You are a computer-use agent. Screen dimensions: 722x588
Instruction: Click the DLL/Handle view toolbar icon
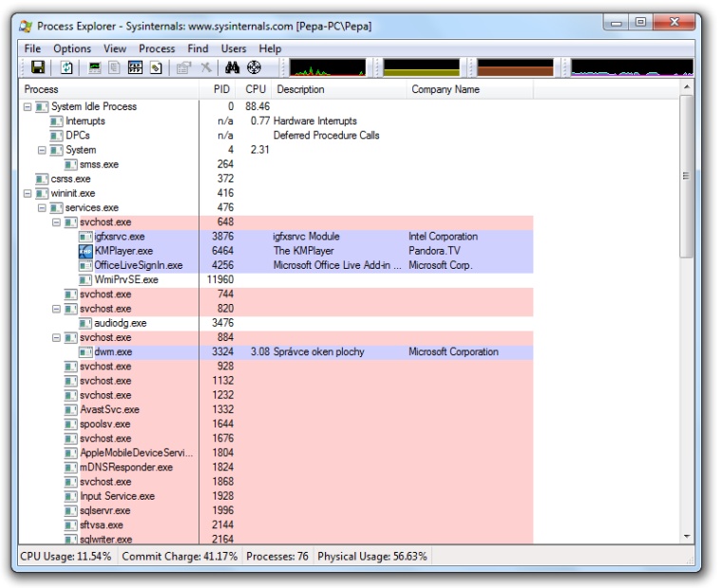pos(156,67)
